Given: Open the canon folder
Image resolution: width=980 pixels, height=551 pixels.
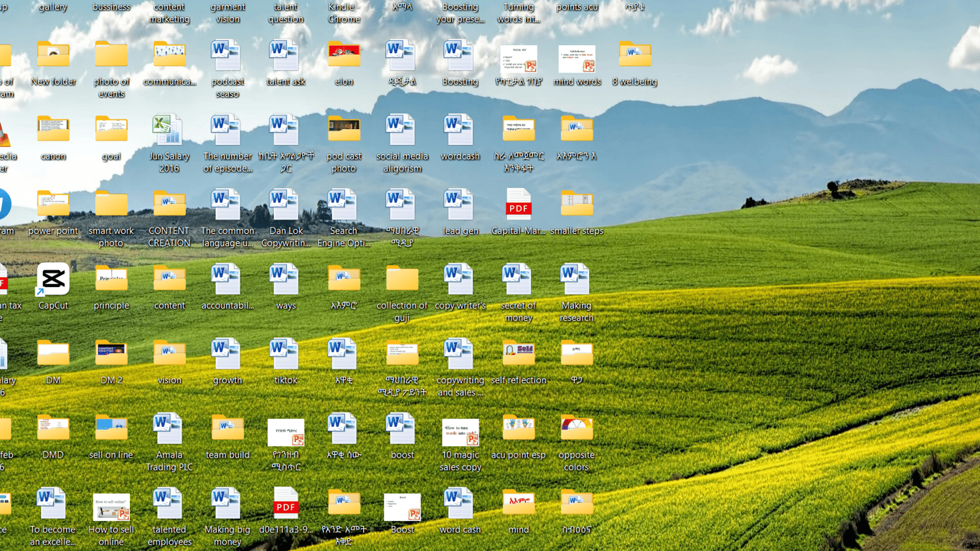Looking at the screenshot, I should (53, 130).
